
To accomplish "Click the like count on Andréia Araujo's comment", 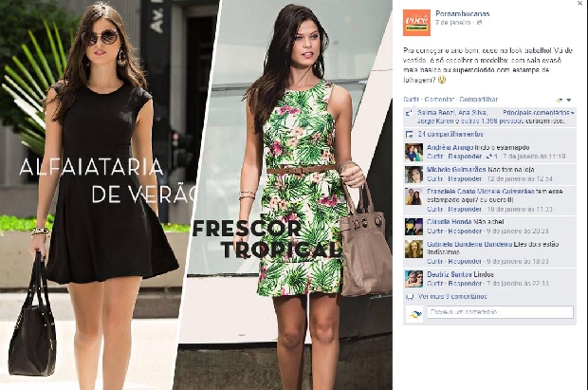I will tap(492, 157).
